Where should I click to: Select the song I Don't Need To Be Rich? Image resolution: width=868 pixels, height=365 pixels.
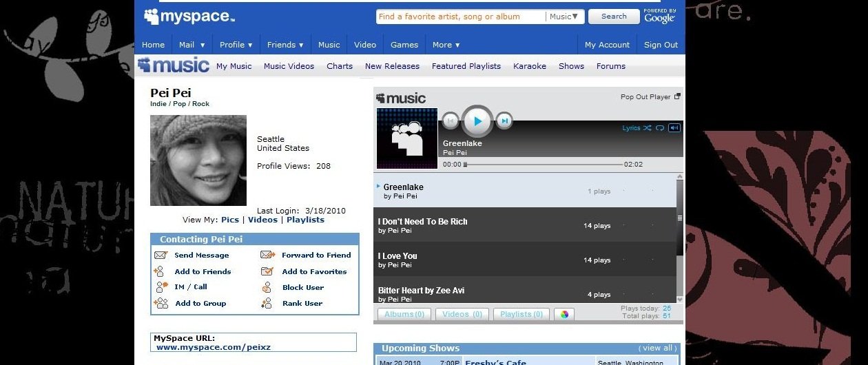[x=525, y=225]
